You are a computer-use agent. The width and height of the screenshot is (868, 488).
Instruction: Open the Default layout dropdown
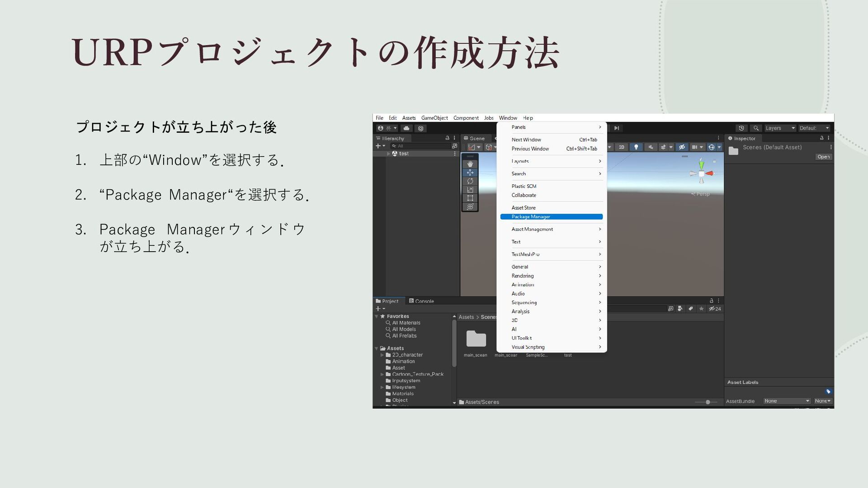814,128
